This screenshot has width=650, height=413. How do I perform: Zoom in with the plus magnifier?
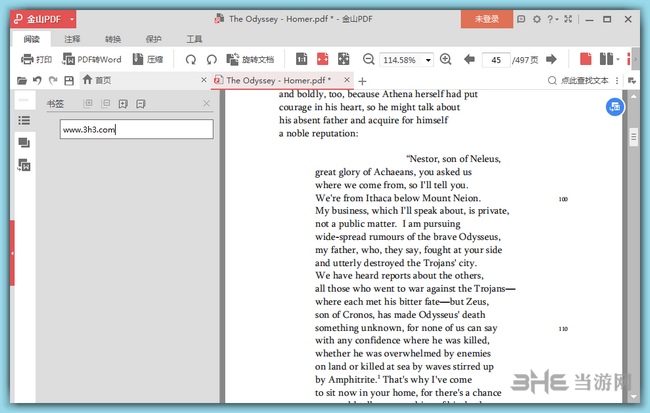click(x=446, y=59)
